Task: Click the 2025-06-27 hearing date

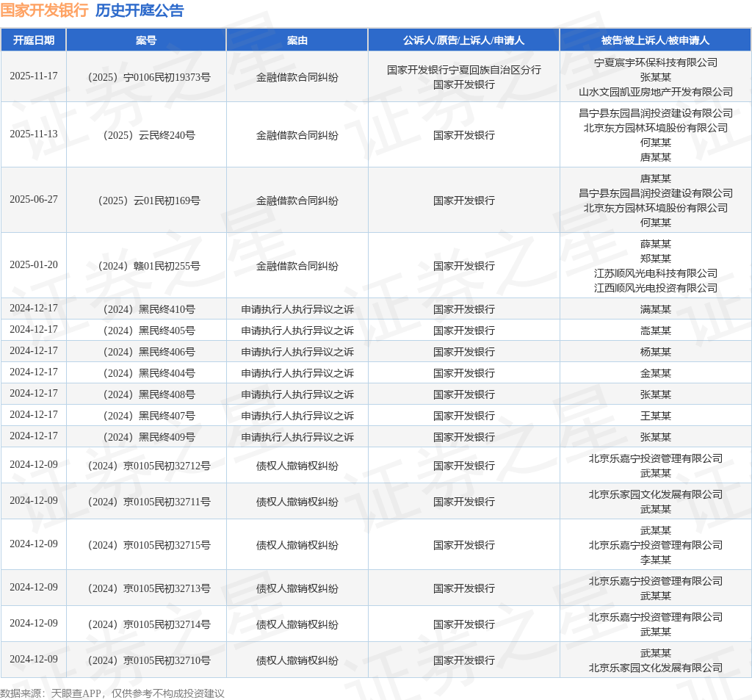Action: tap(34, 200)
